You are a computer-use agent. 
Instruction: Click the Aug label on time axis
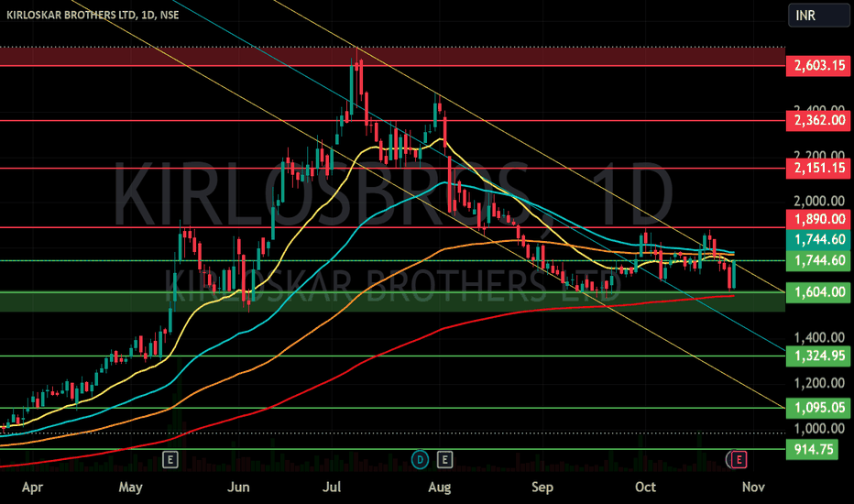[440, 488]
